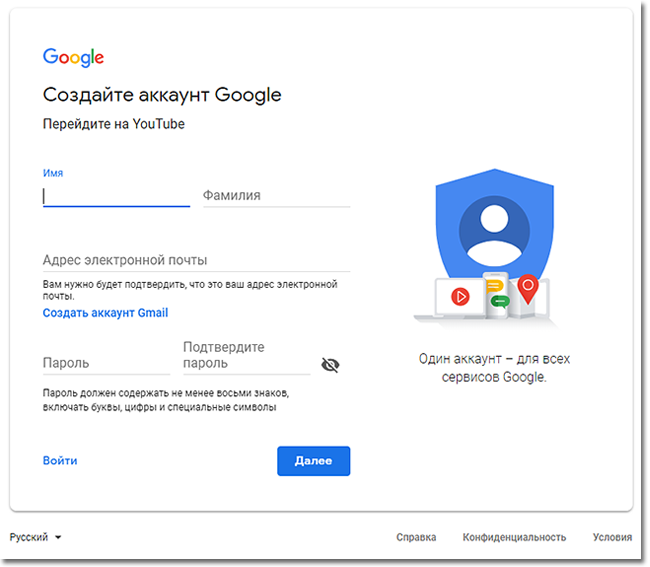Image resolution: width=650 pixels, height=567 pixels.
Task: Click the green chat bubble icon
Action: pos(500,301)
